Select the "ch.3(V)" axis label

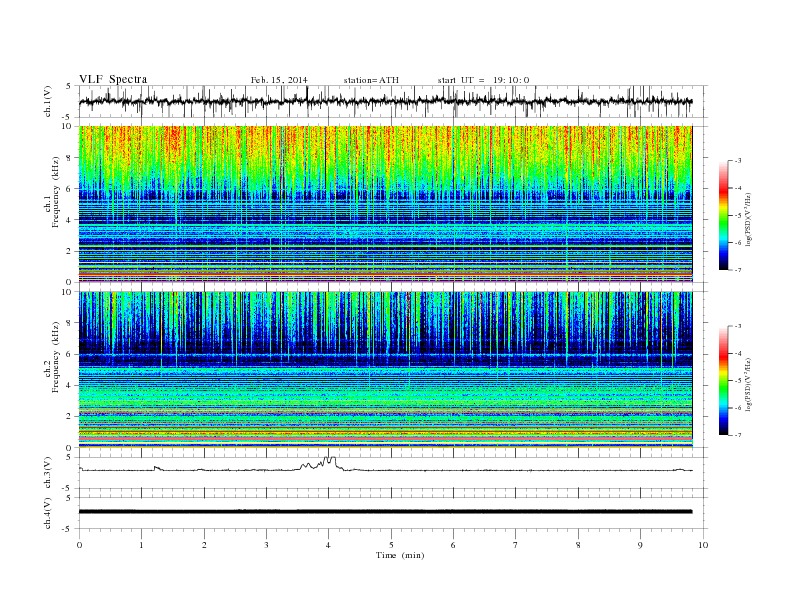tap(48, 473)
